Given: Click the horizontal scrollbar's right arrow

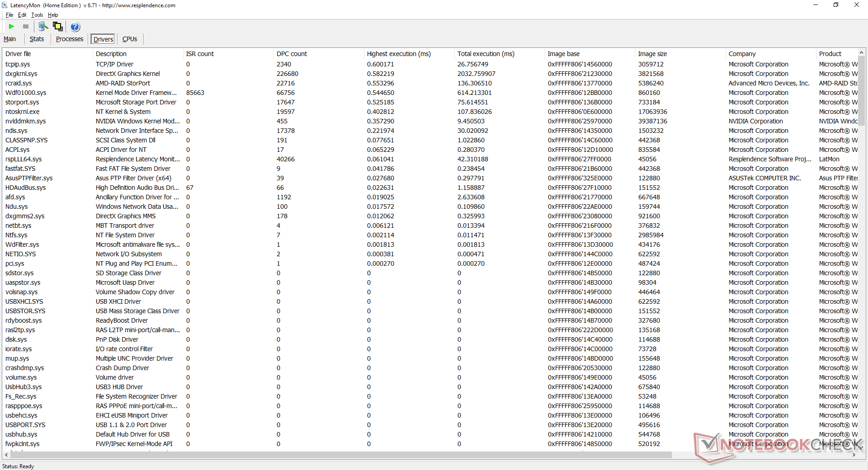Looking at the screenshot, I should [854, 455].
